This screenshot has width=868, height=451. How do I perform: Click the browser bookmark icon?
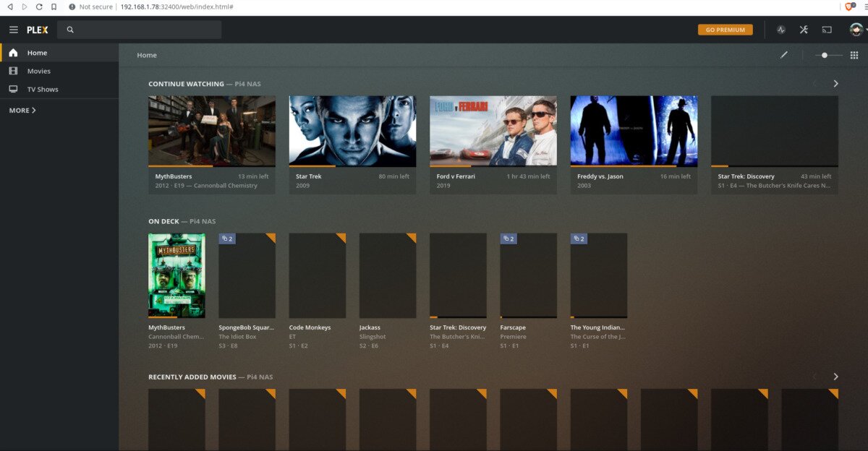coord(54,7)
